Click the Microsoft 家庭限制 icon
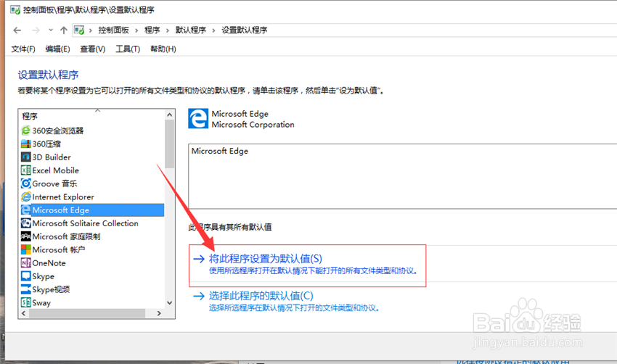 point(25,236)
